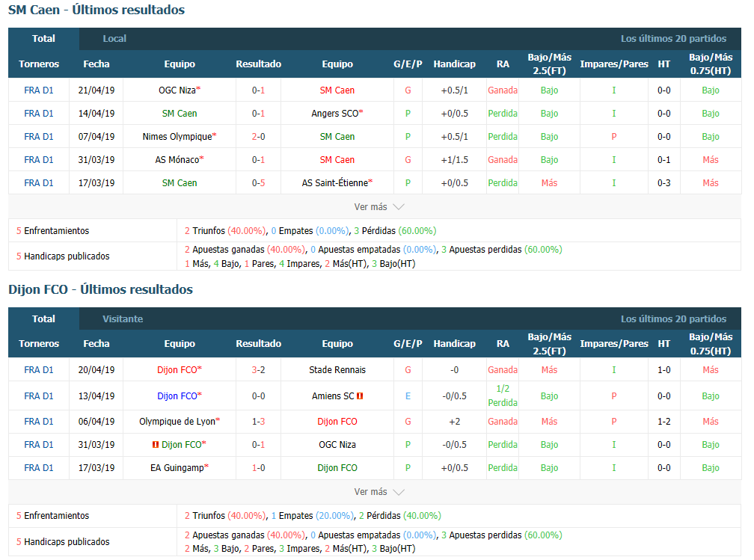Click the SM Caen - Últimos resultados heading
The height and width of the screenshot is (560, 754).
[96, 10]
